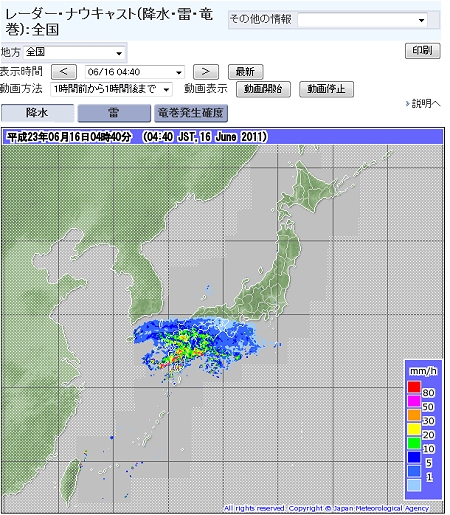Stop animation with 動画停止 button
450x515 pixels.
pos(326,89)
